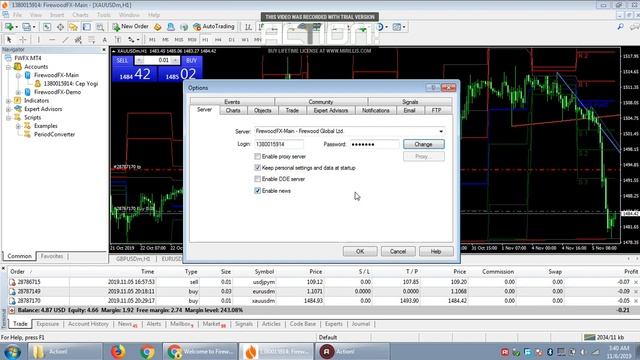Click the Windows Start button
This screenshot has width=640, height=360.
(13, 351)
